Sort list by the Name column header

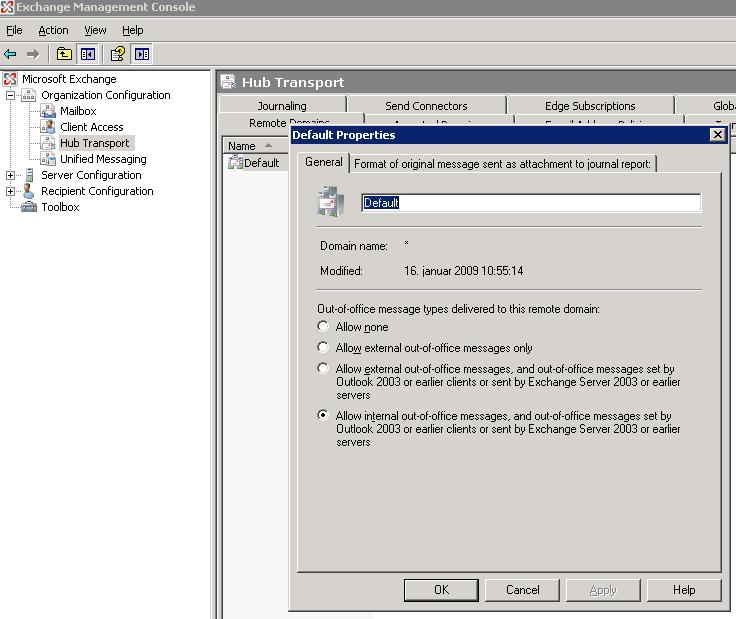255,146
